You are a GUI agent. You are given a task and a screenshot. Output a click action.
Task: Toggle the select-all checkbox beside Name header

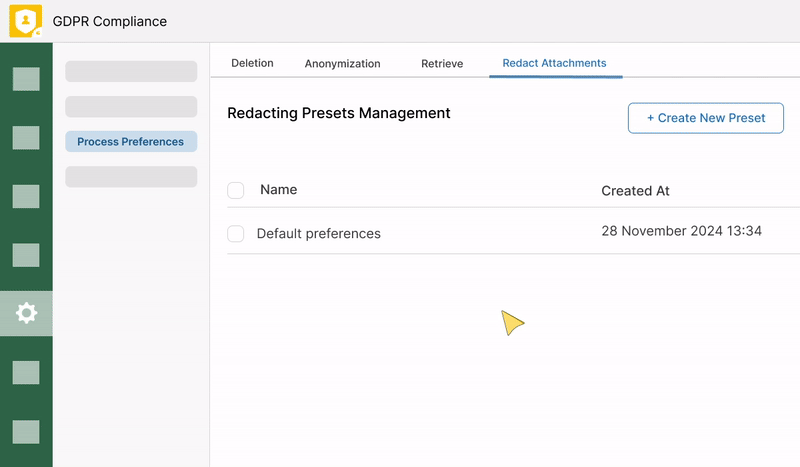(236, 190)
